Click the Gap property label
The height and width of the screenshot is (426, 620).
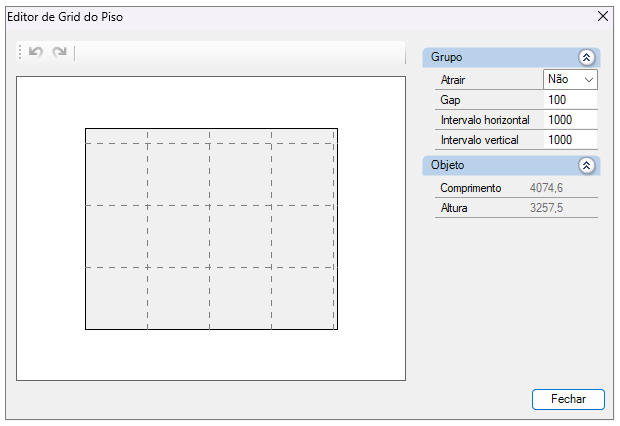click(449, 100)
